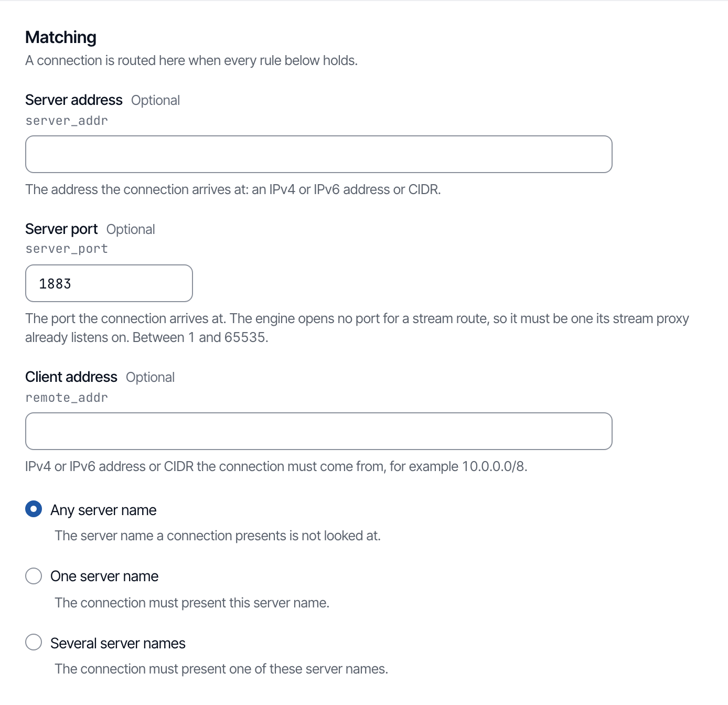
Task: Select the Several server names radio option
Action: tap(34, 642)
